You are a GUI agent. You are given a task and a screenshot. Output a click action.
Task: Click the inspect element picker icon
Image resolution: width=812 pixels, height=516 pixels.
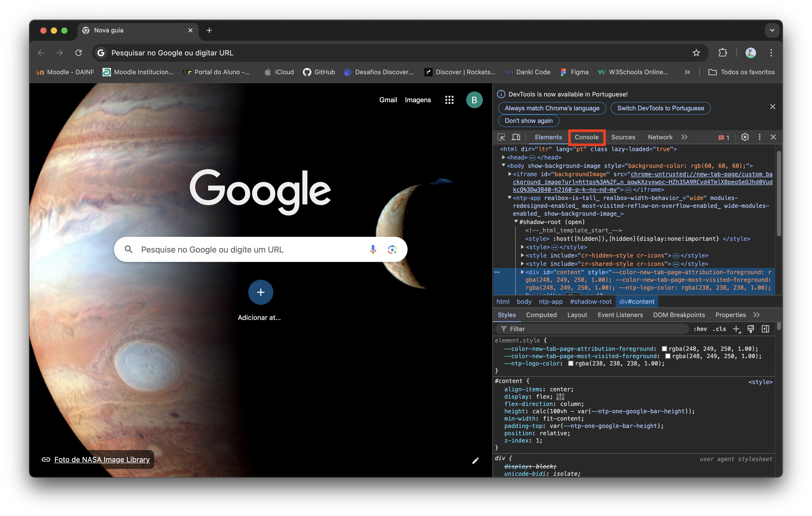[x=501, y=137]
